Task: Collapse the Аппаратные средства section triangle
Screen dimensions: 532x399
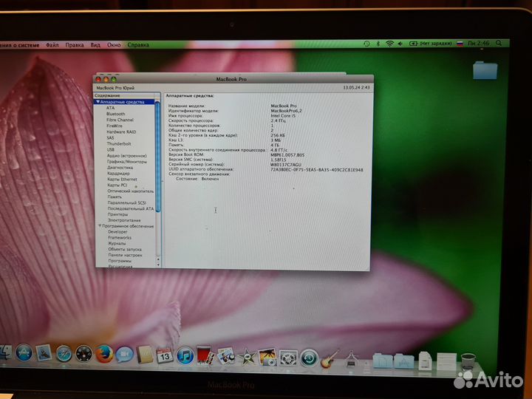Action: pyautogui.click(x=98, y=102)
